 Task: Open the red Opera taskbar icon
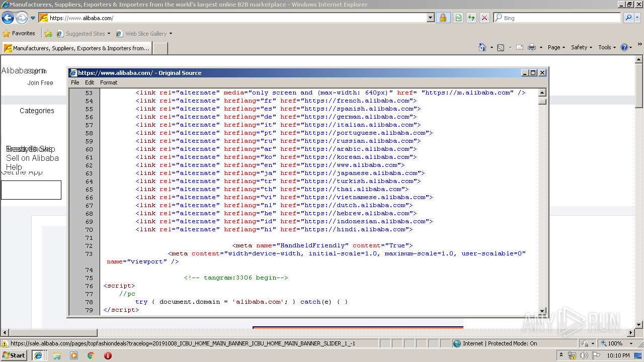point(108,355)
